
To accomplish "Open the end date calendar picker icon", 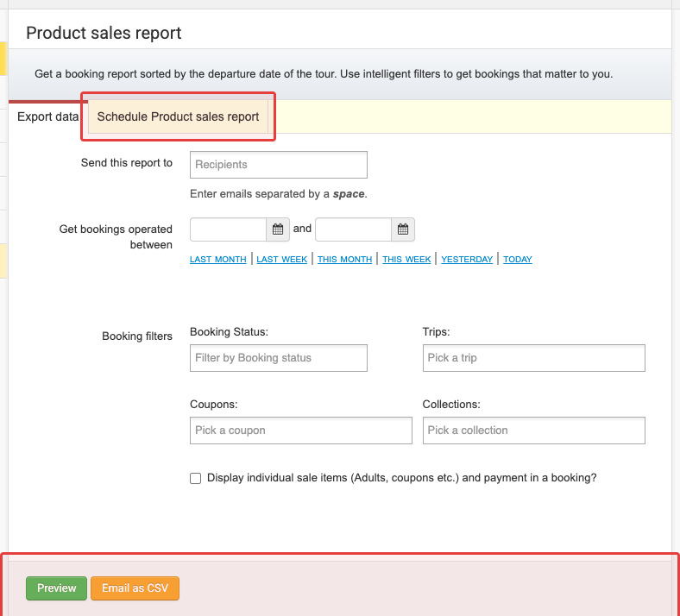I will (x=403, y=229).
